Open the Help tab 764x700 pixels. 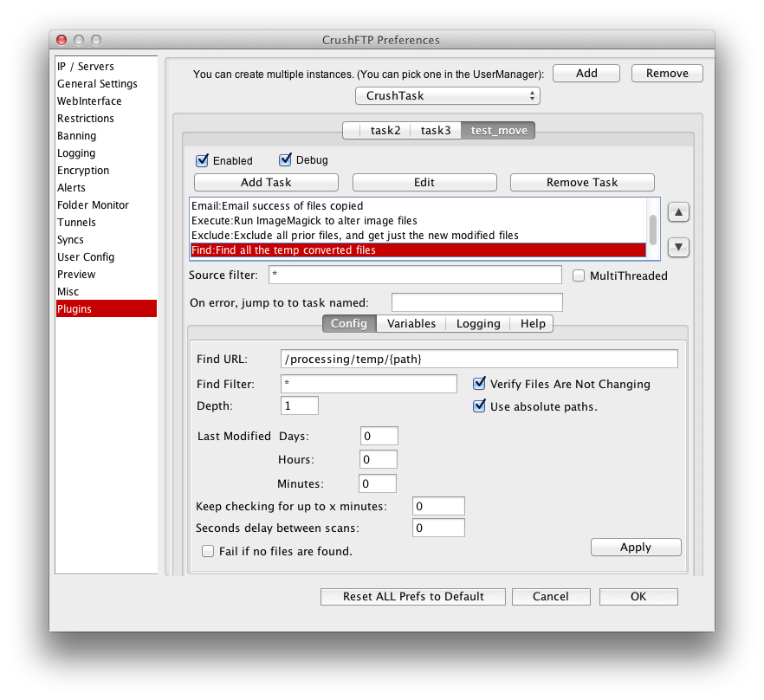533,324
